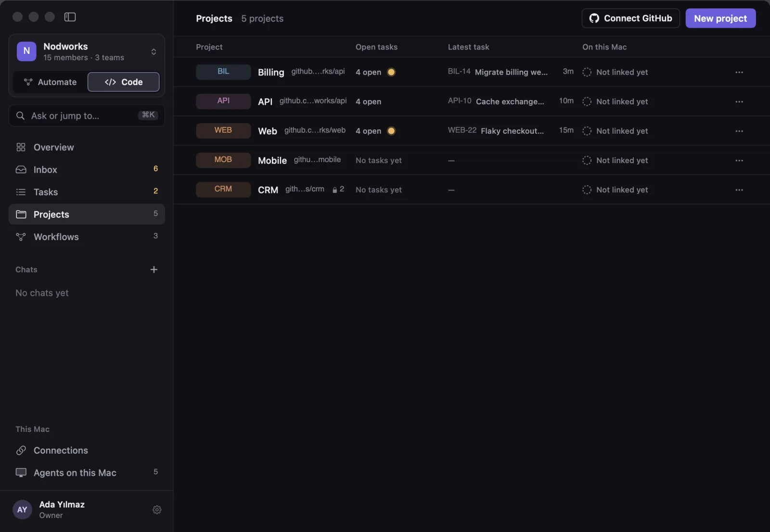The image size is (770, 532).
Task: Open more options for API project
Action: [739, 101]
